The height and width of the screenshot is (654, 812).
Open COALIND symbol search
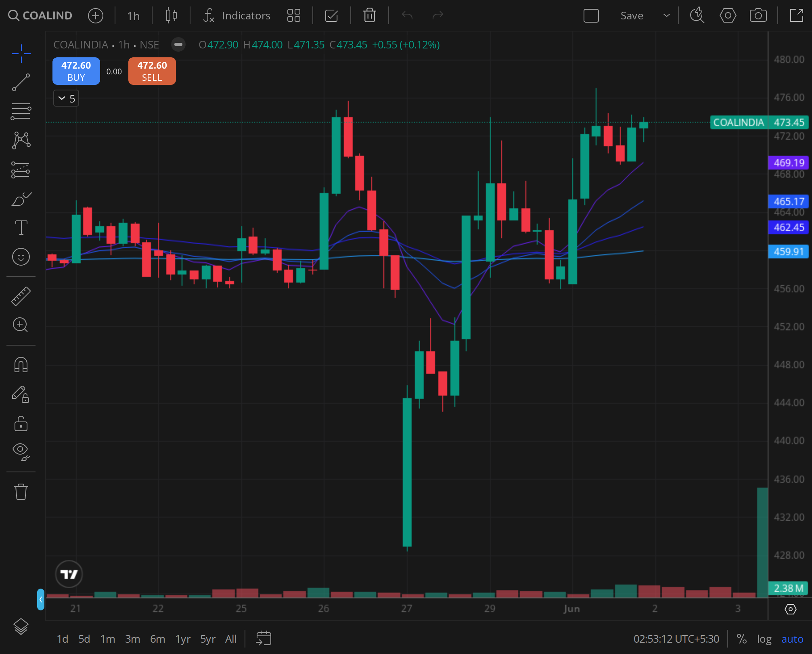[40, 16]
